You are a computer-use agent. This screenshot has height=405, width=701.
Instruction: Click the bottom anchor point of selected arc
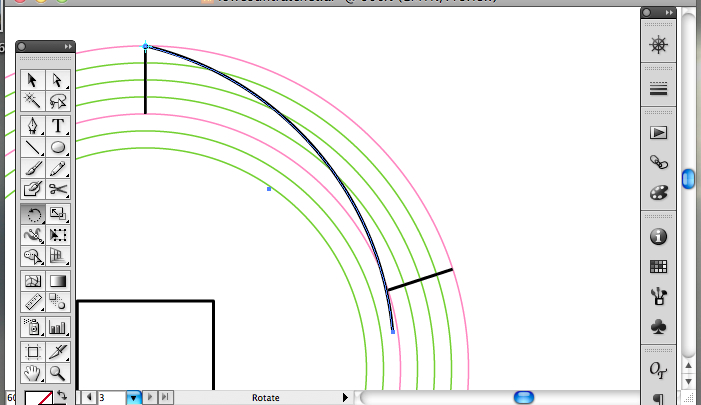pyautogui.click(x=393, y=332)
